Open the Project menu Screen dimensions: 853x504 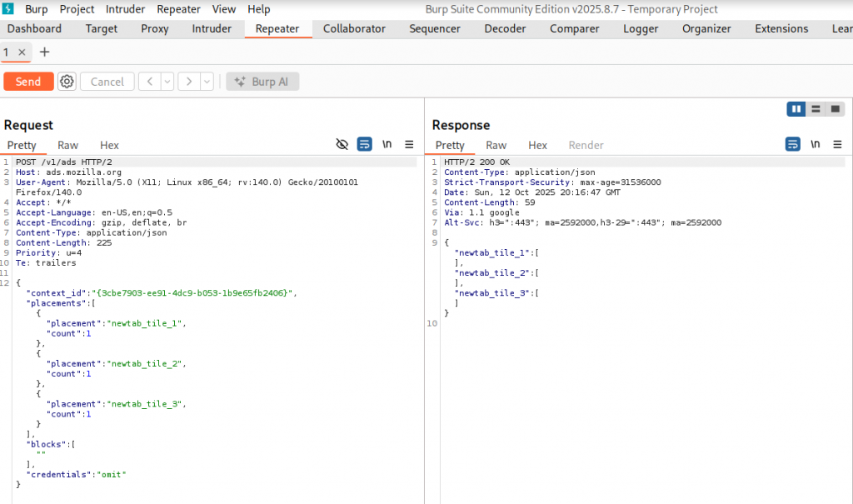77,9
